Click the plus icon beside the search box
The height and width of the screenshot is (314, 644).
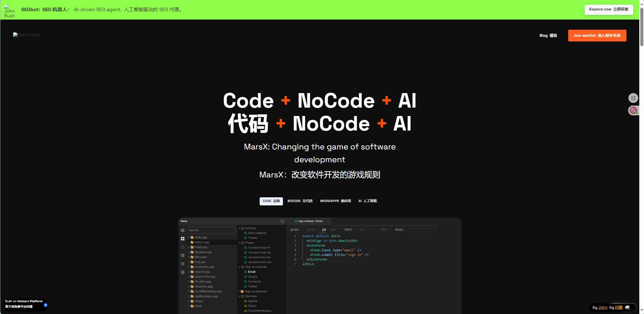pyautogui.click(x=183, y=230)
